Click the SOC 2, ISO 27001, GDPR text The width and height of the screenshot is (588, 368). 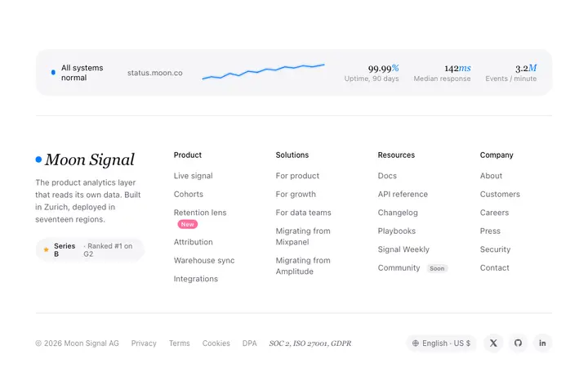(x=310, y=343)
